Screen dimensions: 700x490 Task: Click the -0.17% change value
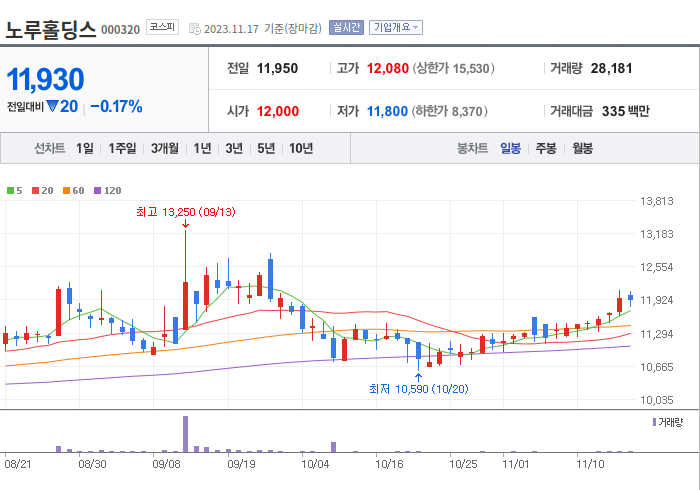coord(116,107)
